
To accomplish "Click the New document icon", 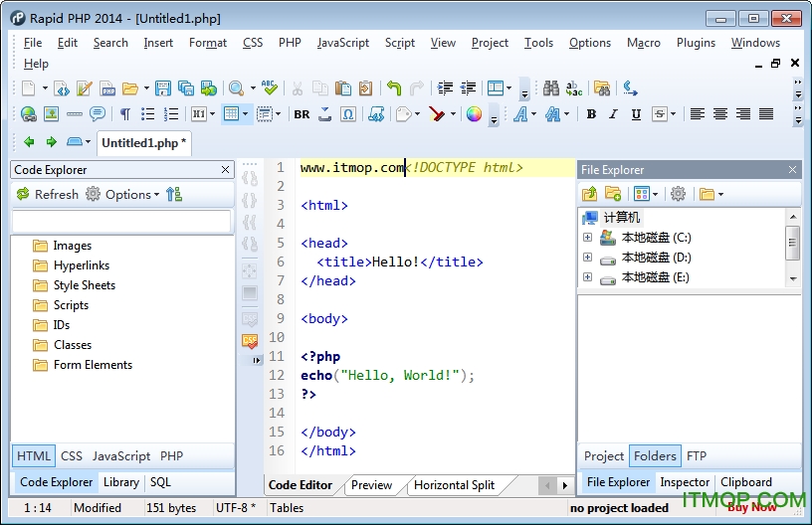I will click(x=29, y=88).
